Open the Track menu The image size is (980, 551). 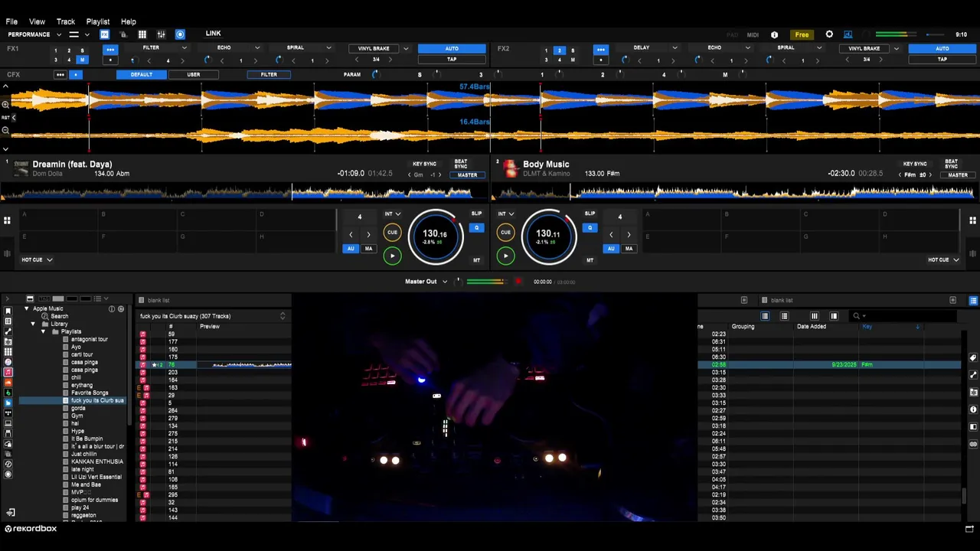(66, 21)
